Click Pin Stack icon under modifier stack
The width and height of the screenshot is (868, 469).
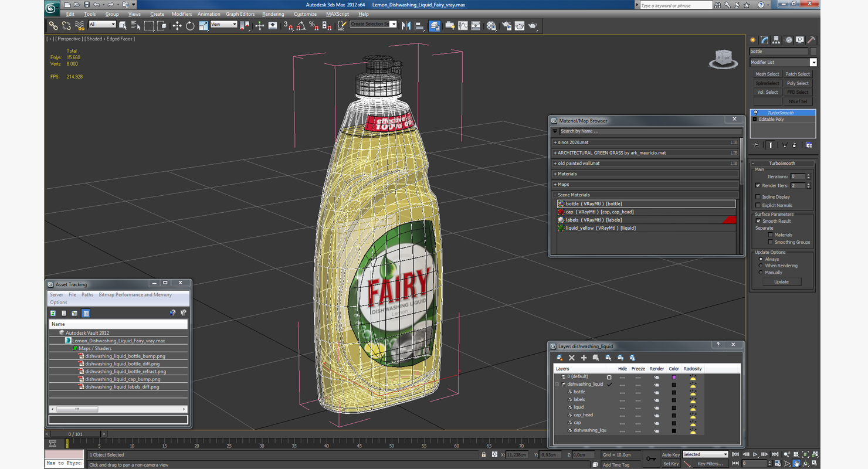(x=756, y=145)
